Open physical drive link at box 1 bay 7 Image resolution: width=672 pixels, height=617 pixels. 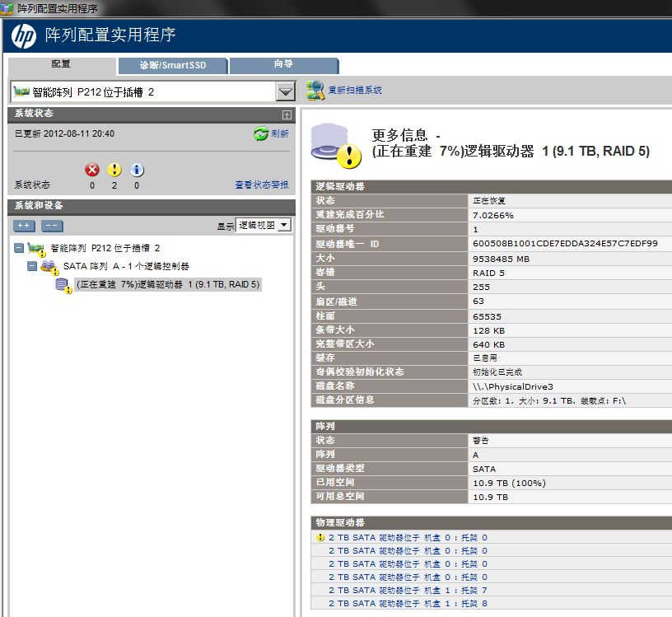(x=408, y=590)
